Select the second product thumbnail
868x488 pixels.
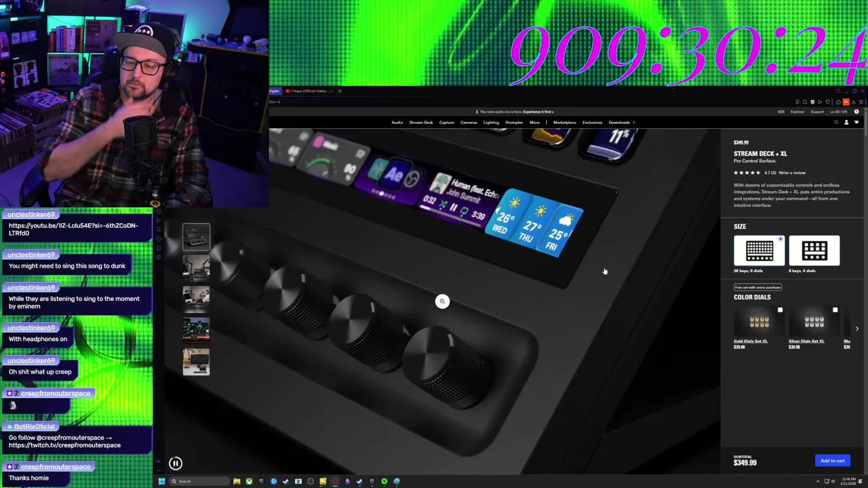tap(196, 267)
